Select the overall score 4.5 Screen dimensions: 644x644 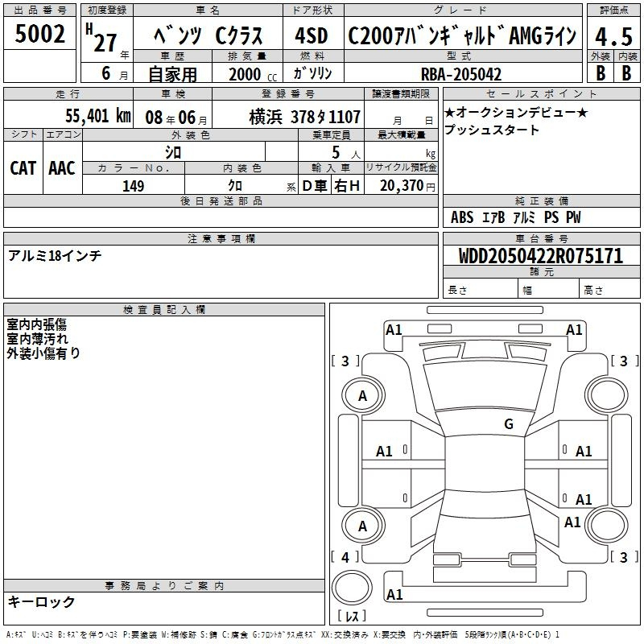point(613,36)
